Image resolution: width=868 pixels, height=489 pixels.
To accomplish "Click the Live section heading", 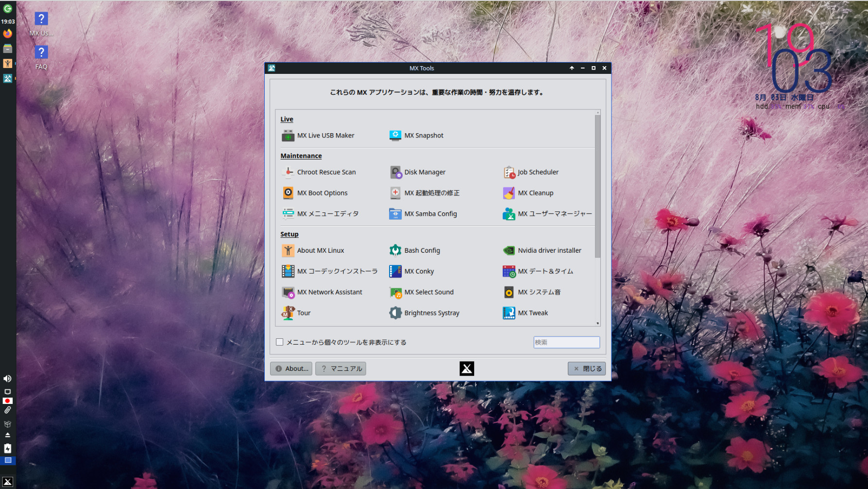I will point(287,119).
